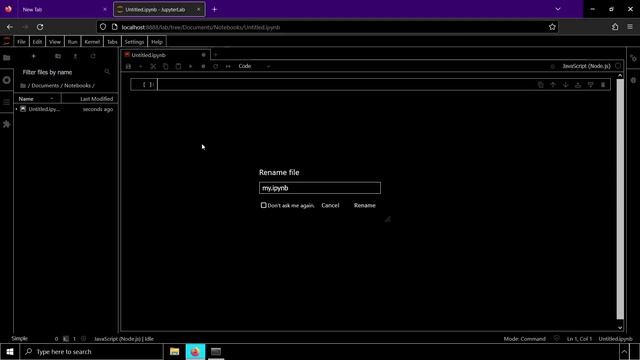Open the File menu
640x360 pixels.
pos(21,42)
